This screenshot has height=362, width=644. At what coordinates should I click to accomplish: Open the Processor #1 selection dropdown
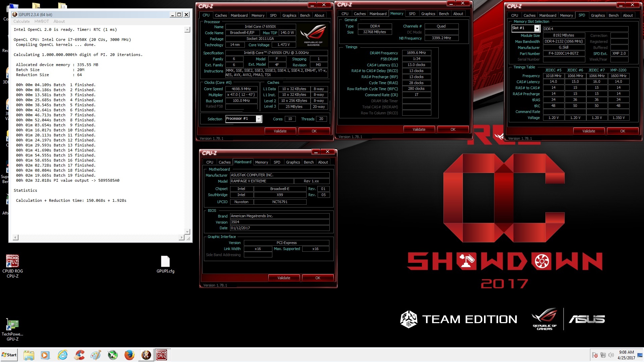259,119
